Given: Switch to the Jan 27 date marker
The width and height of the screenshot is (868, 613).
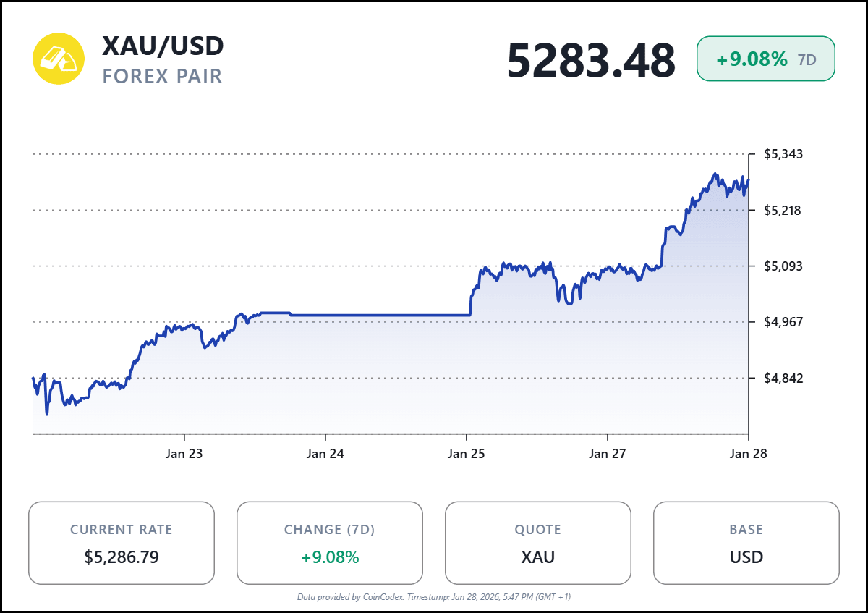Looking at the screenshot, I should pyautogui.click(x=606, y=455).
